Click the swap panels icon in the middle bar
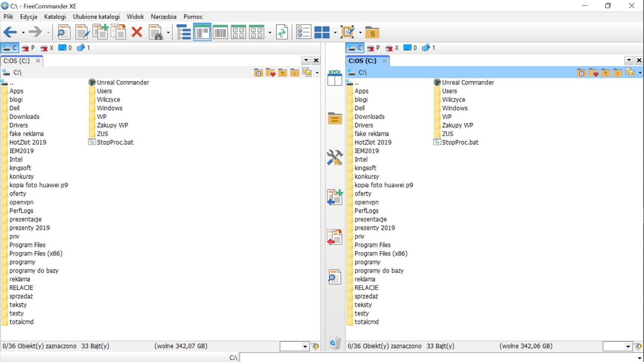The width and height of the screenshot is (644, 362). 335,78
